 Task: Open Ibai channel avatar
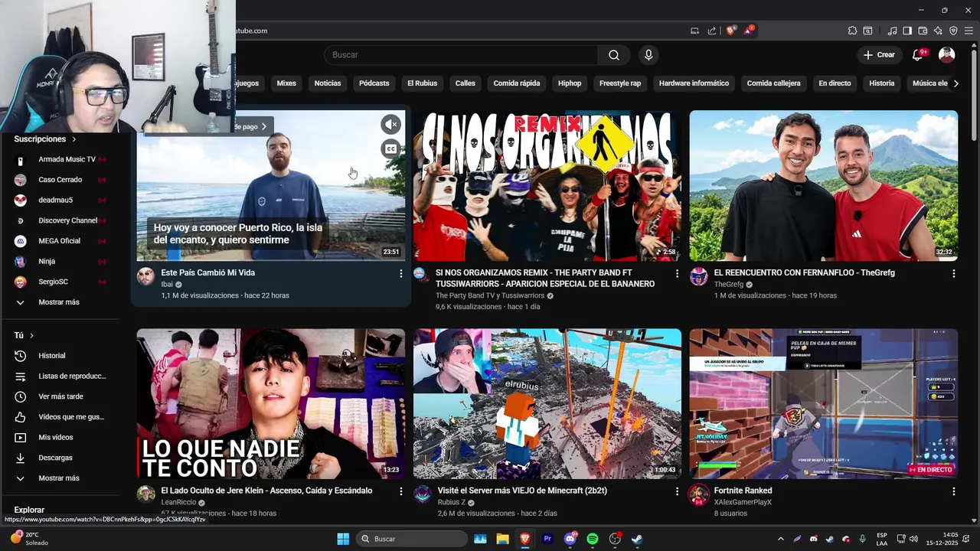[145, 276]
